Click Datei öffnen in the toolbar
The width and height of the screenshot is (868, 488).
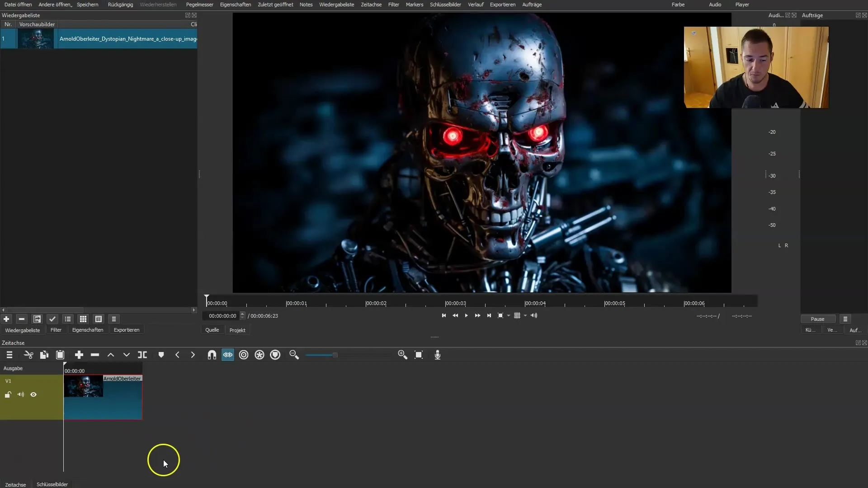tap(18, 5)
